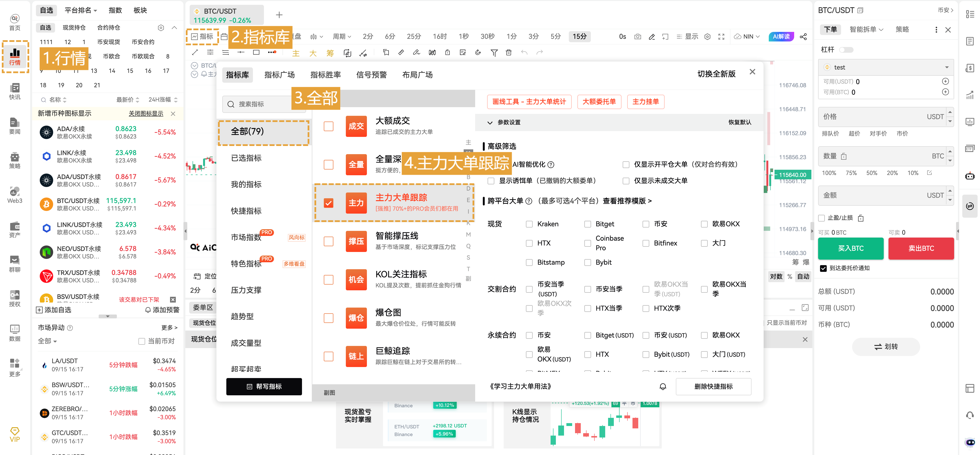980x455 pixels.
Task: Open the 授权 authorization sidebar icon
Action: tap(14, 298)
